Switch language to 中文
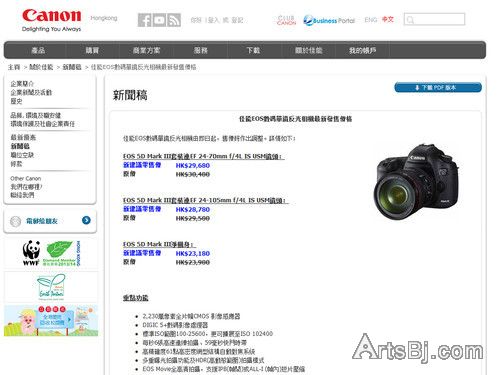This screenshot has height=375, width=500. 388,20
